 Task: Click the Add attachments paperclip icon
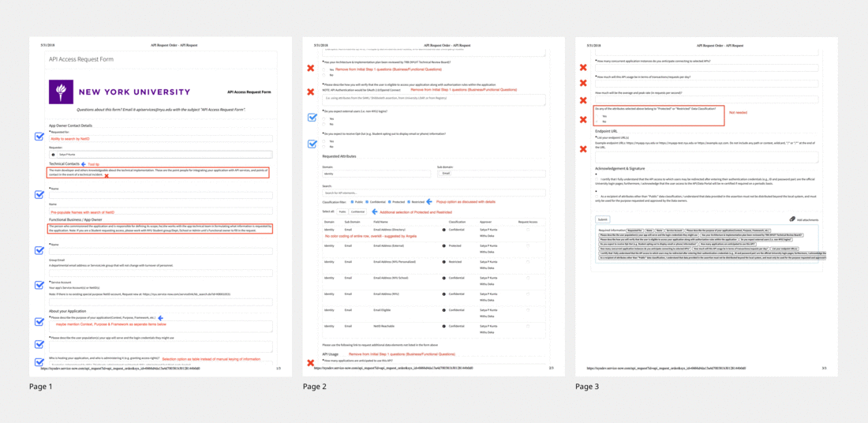(x=793, y=219)
